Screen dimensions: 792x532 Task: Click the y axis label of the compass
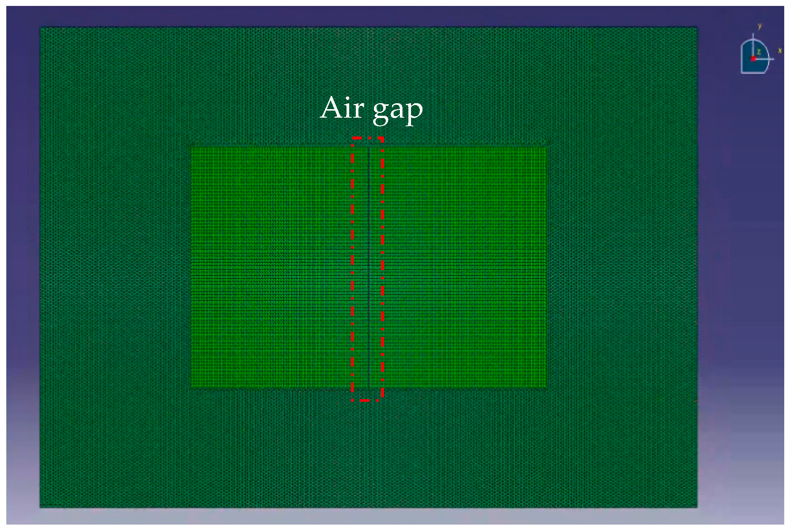(x=760, y=26)
